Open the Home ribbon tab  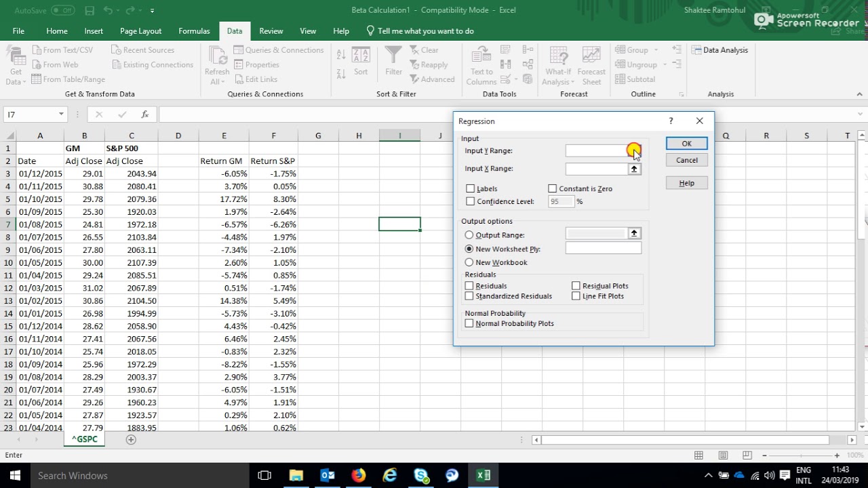click(57, 31)
